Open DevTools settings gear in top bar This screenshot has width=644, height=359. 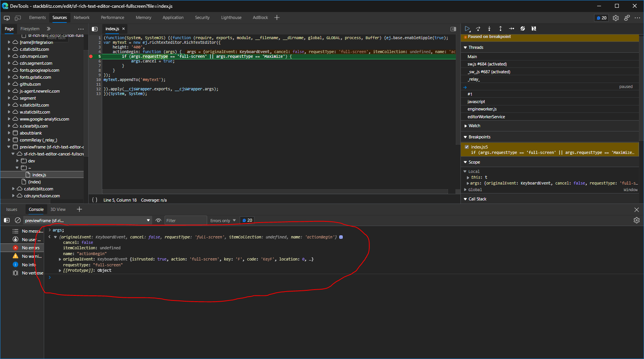coord(616,18)
